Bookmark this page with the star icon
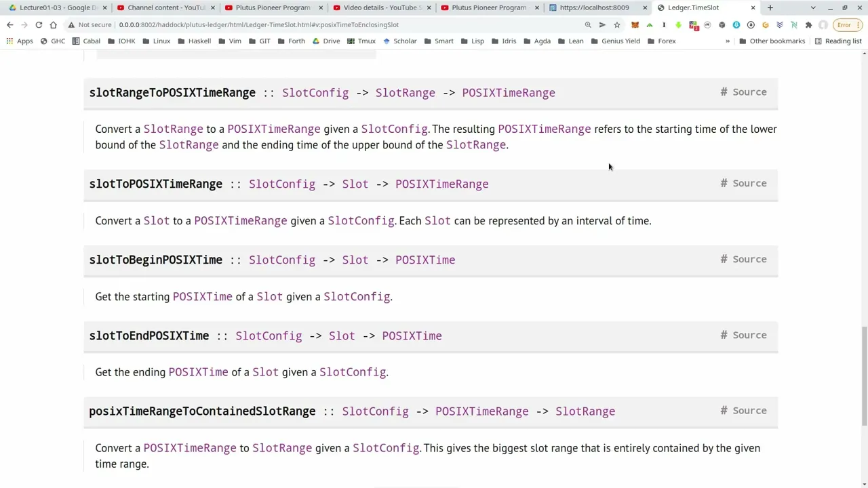868x488 pixels. [616, 25]
